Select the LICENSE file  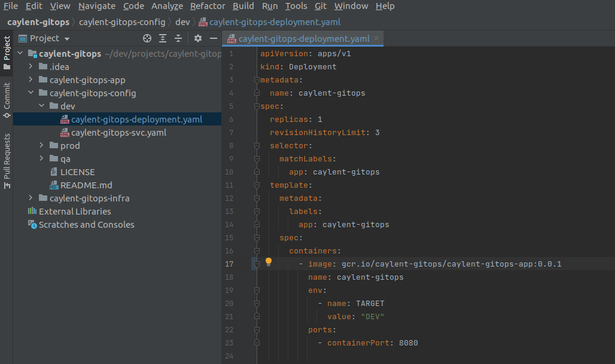tap(77, 172)
